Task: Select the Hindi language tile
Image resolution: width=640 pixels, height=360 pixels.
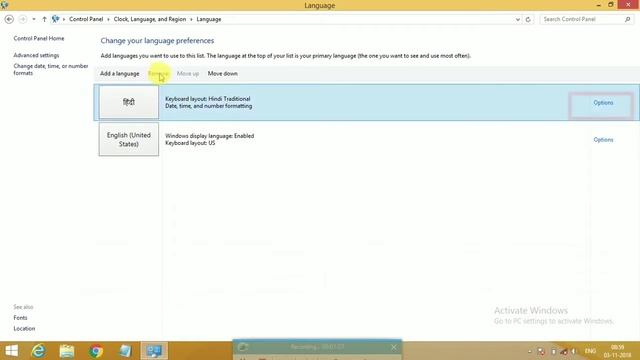Action: [x=129, y=102]
